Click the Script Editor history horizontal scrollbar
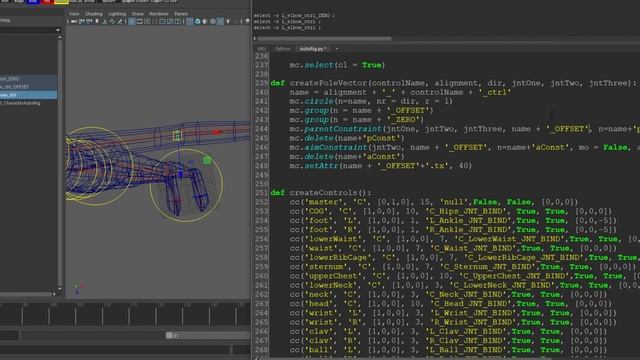640x360 pixels. coord(324,39)
